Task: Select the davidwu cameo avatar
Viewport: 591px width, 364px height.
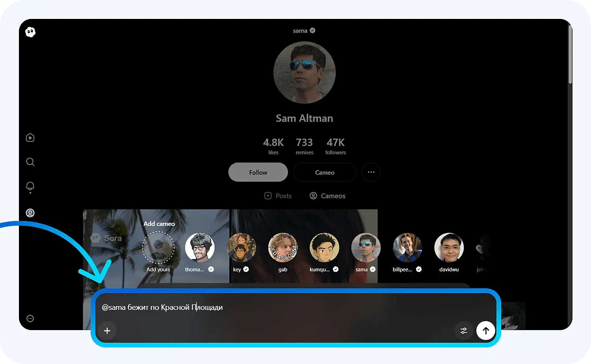Action: 449,247
